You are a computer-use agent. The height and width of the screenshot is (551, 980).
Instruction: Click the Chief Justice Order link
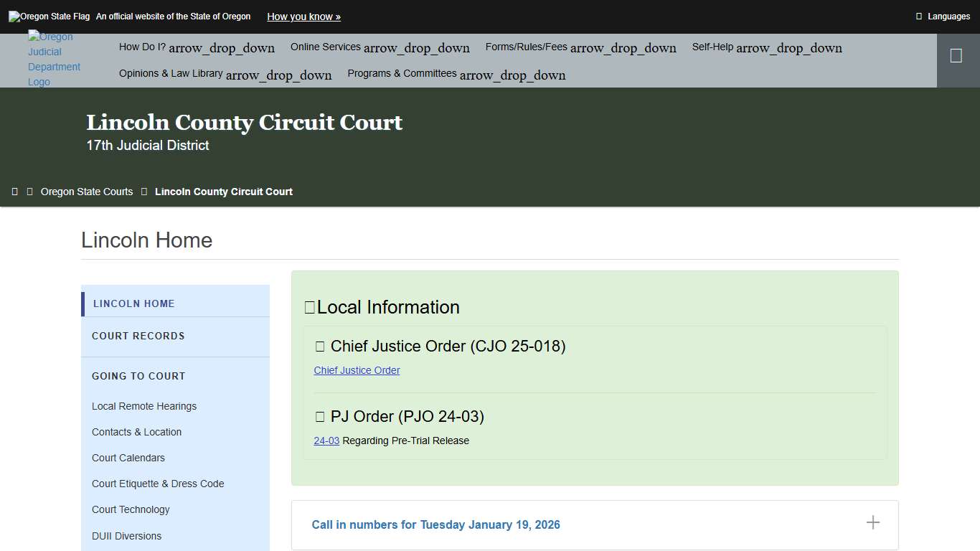tap(357, 370)
